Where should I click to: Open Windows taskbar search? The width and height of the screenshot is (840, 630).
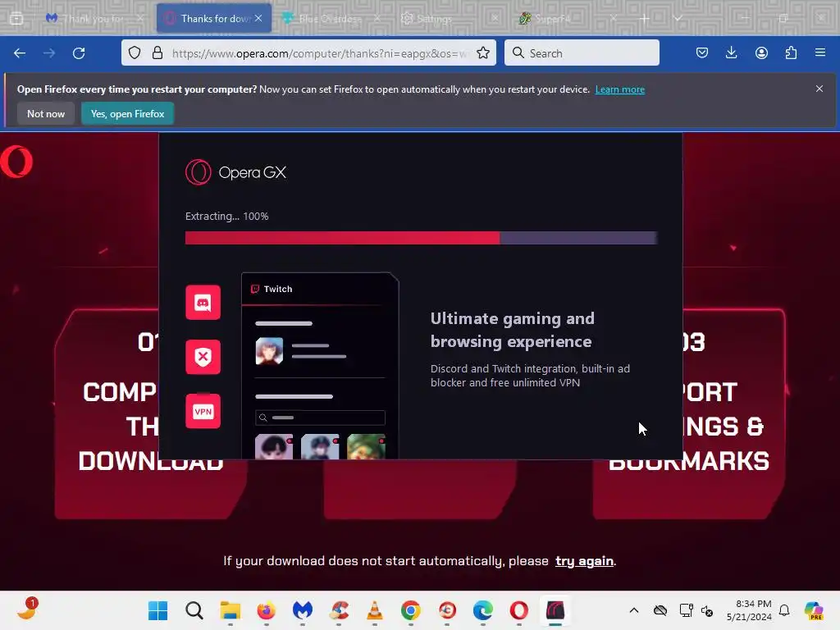pos(194,610)
